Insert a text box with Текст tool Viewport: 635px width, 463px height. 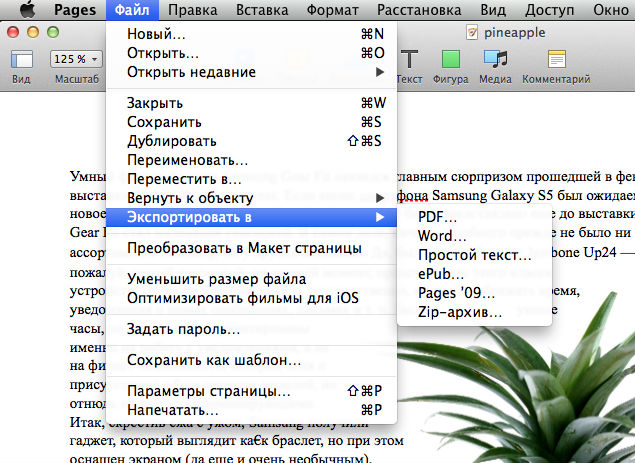coord(409,59)
